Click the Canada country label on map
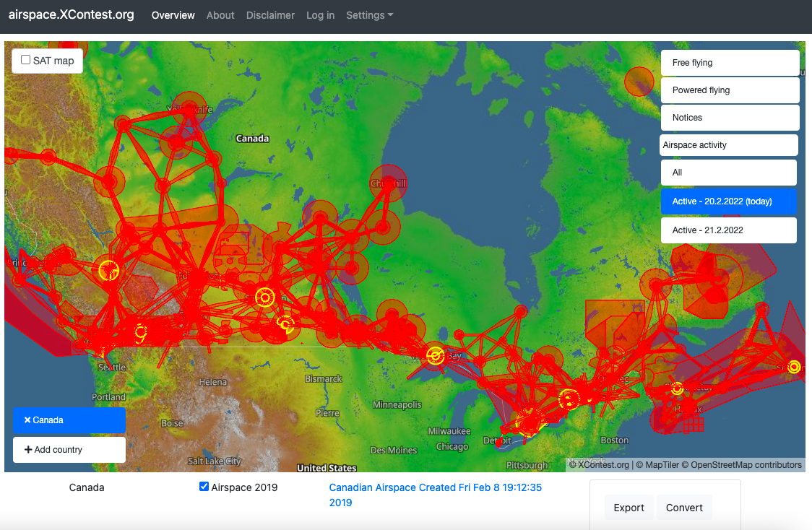812x530 pixels. click(252, 138)
